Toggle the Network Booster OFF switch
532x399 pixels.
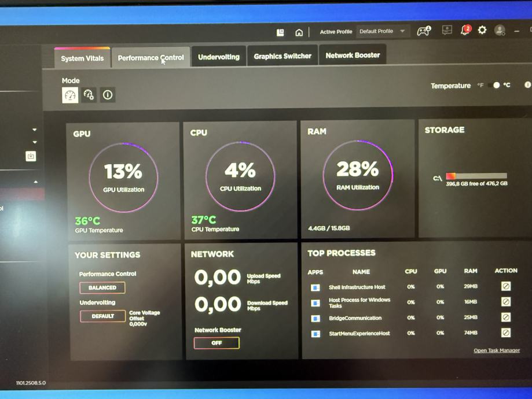coord(217,343)
